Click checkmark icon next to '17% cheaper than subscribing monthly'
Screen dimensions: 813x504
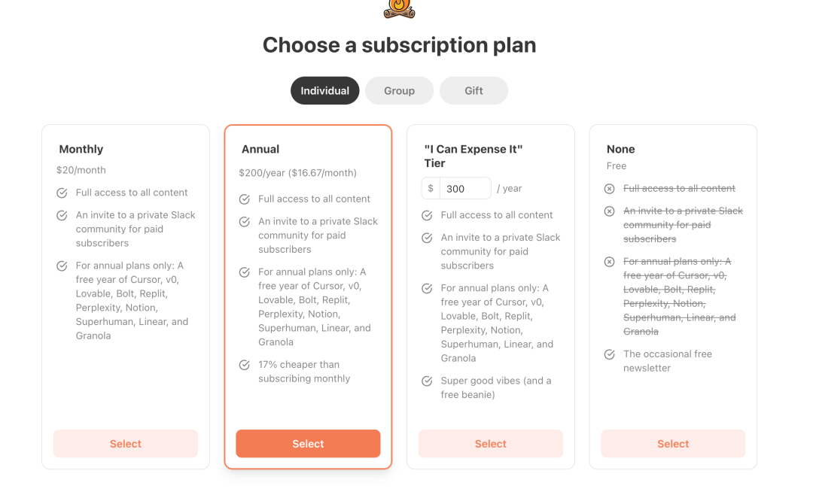(244, 365)
